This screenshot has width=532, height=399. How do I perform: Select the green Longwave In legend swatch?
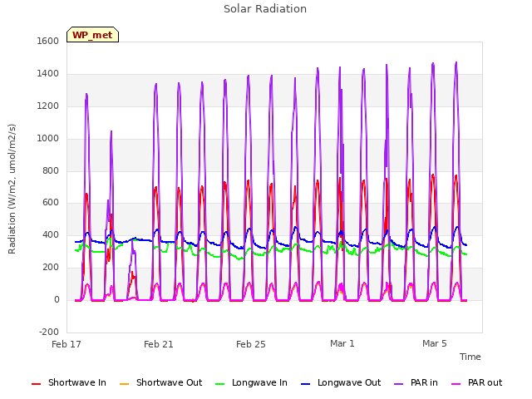click(220, 384)
